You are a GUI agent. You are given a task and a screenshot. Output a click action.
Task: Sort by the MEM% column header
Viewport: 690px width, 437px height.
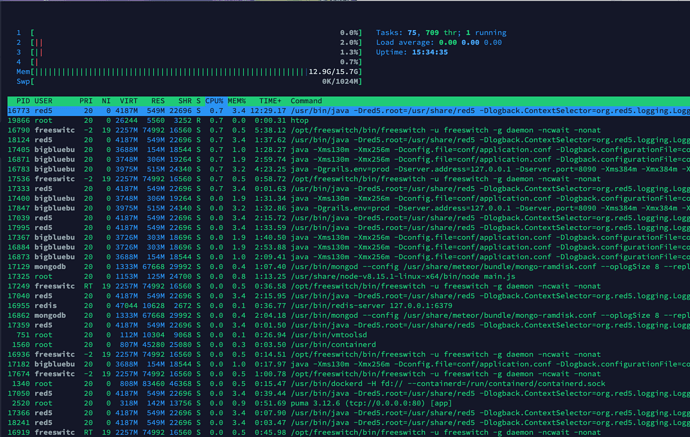point(237,101)
